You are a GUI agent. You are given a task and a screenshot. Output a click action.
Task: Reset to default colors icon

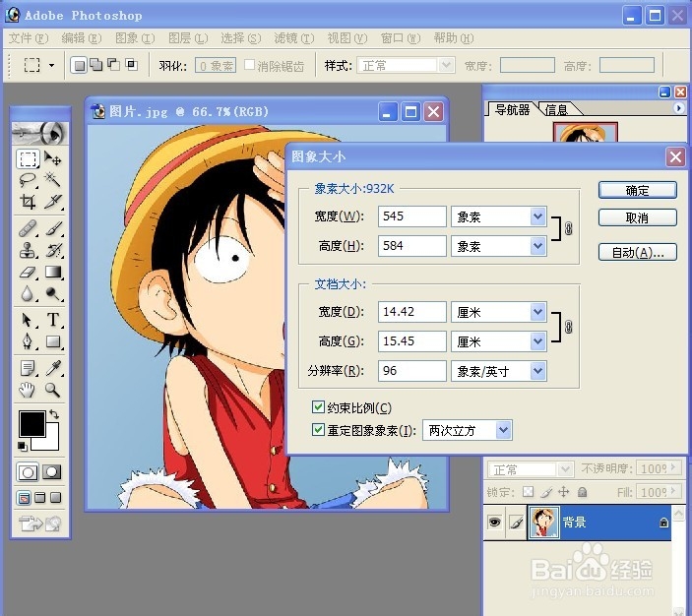click(22, 447)
